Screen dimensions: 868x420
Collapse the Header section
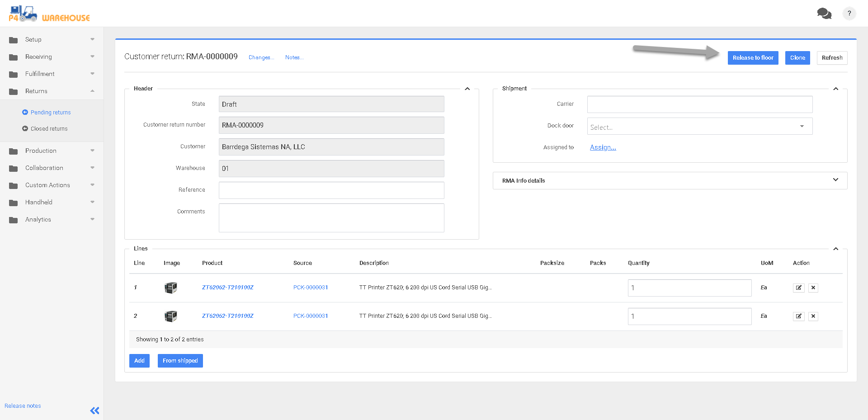[467, 89]
